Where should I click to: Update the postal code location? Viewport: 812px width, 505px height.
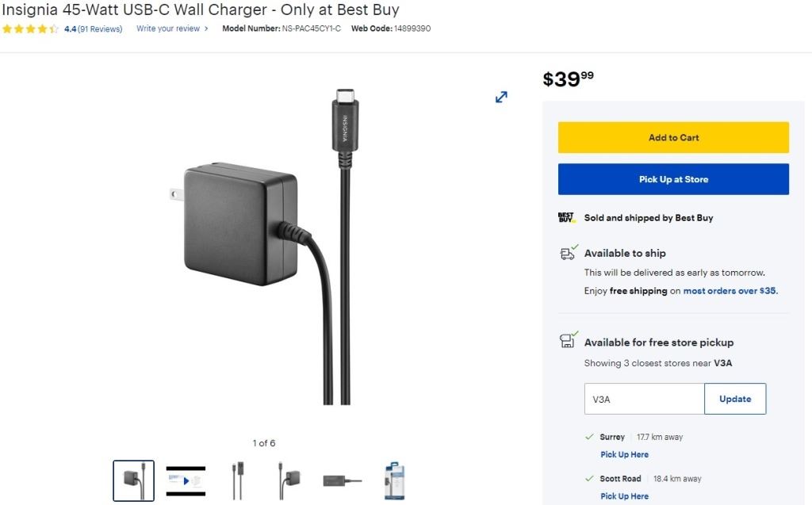[735, 399]
